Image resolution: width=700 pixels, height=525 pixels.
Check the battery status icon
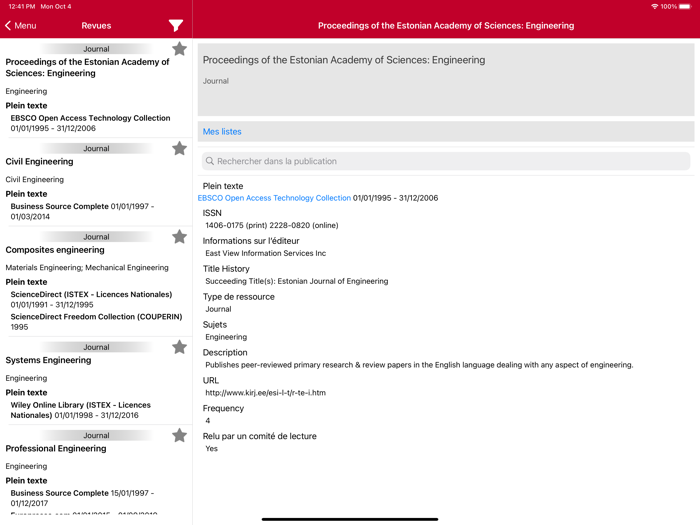pyautogui.click(x=688, y=6)
